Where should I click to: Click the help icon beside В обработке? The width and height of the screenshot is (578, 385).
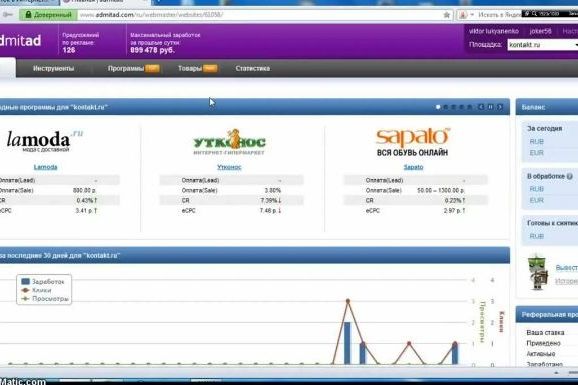570,176
